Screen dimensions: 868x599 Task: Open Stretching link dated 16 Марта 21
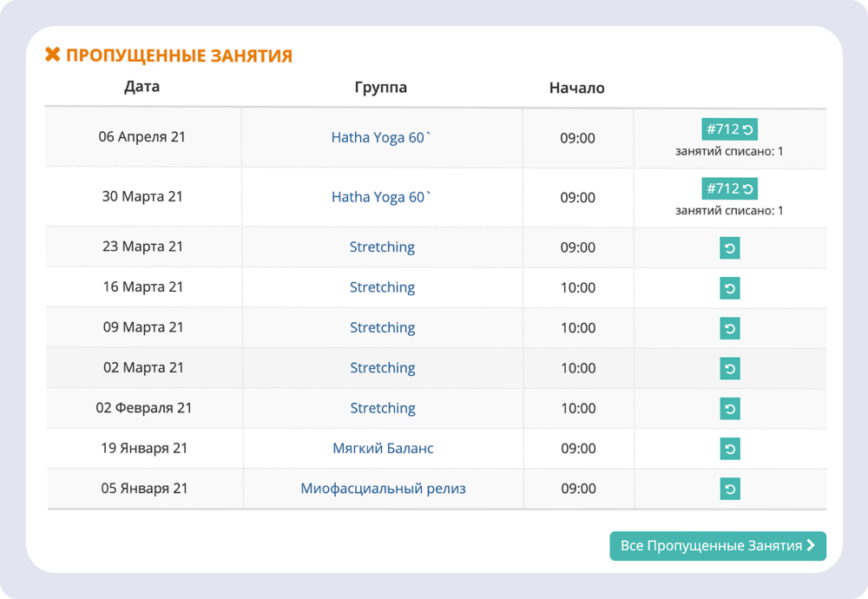click(382, 287)
